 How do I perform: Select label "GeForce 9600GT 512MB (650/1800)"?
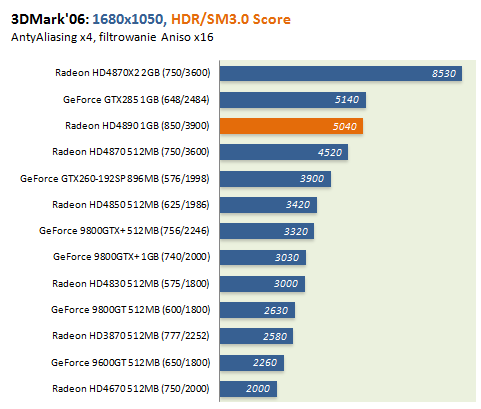131,363
